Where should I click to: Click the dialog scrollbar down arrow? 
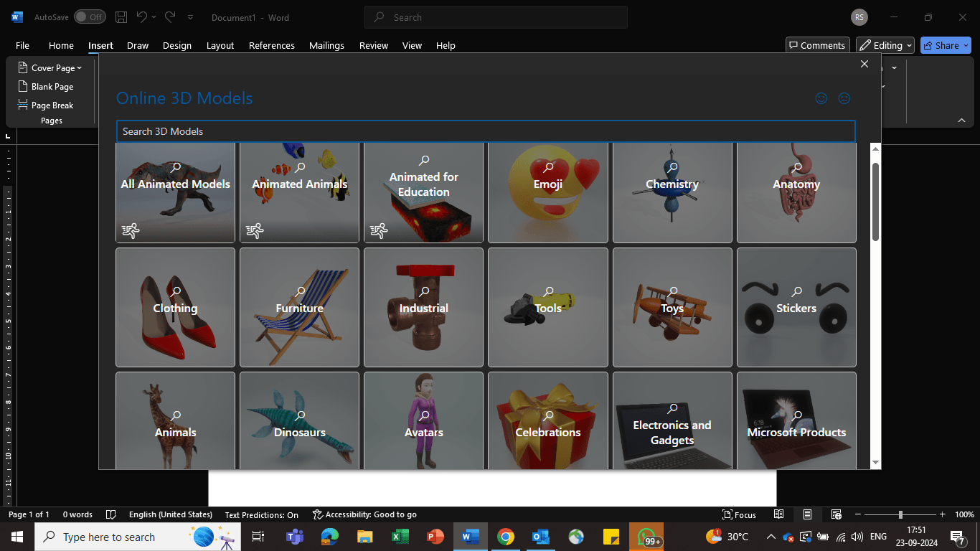coord(875,463)
